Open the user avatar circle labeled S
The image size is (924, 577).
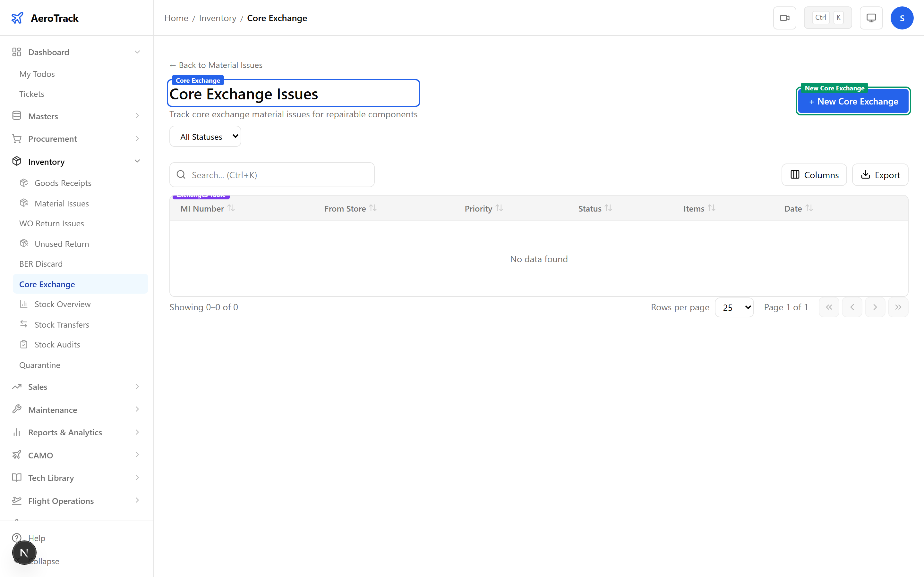[x=902, y=18]
